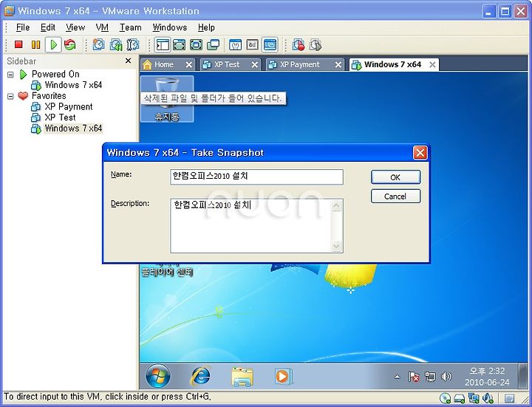Click the green Power On toolbar button
Image resolution: width=532 pixels, height=407 pixels.
tap(53, 45)
